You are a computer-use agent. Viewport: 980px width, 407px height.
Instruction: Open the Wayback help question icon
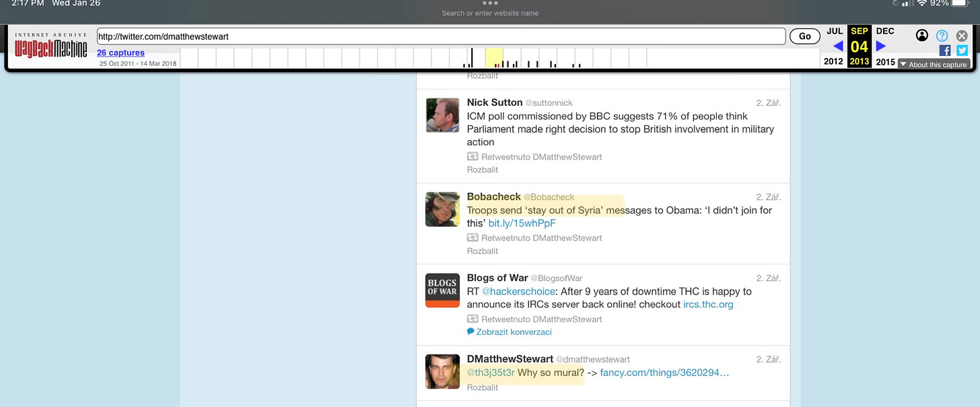(x=942, y=35)
